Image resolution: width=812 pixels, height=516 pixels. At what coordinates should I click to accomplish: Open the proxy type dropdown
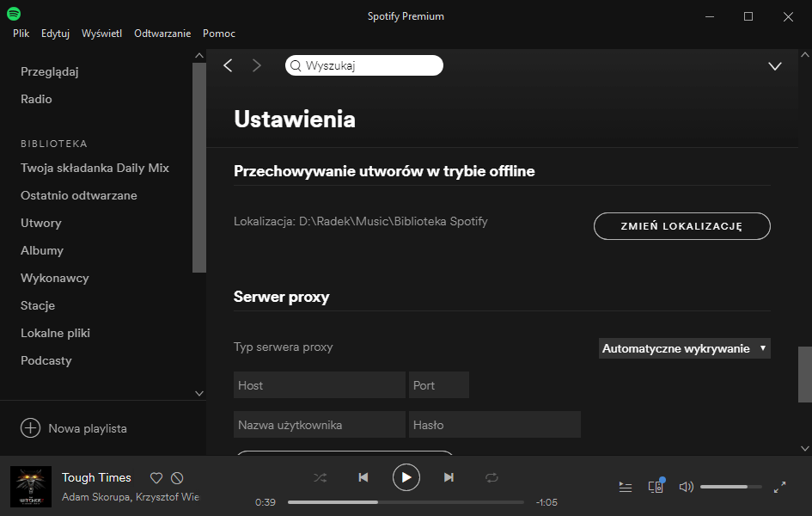point(685,348)
